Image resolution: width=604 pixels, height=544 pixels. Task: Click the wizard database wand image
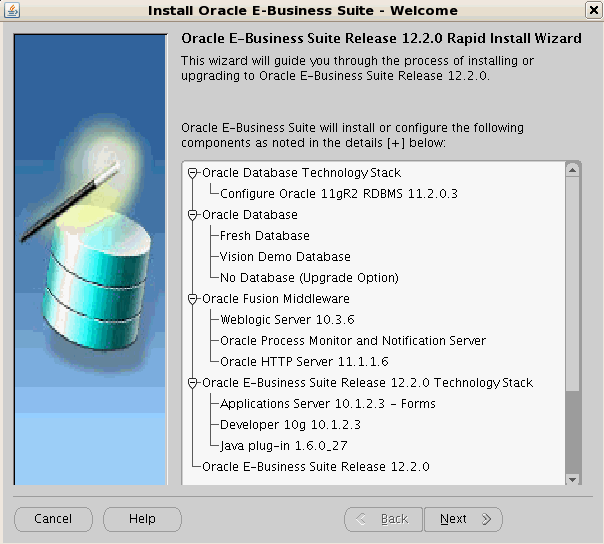[x=91, y=259]
